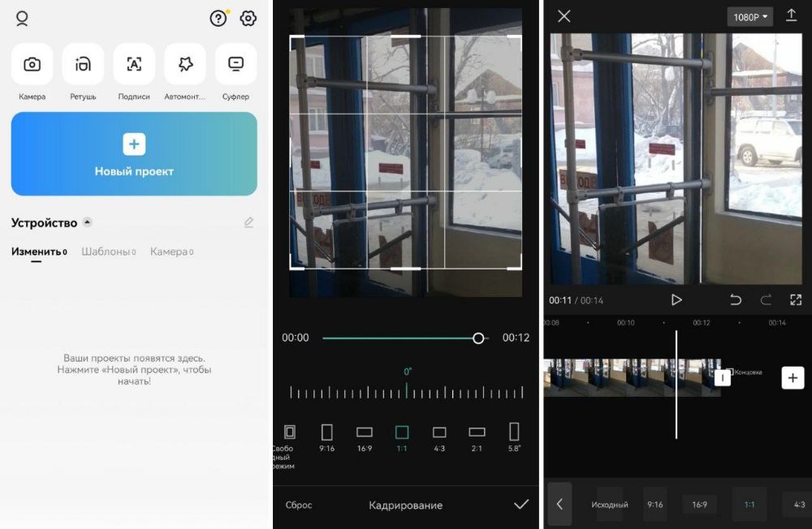Open the Суфлер teleprompter tool

[235, 64]
